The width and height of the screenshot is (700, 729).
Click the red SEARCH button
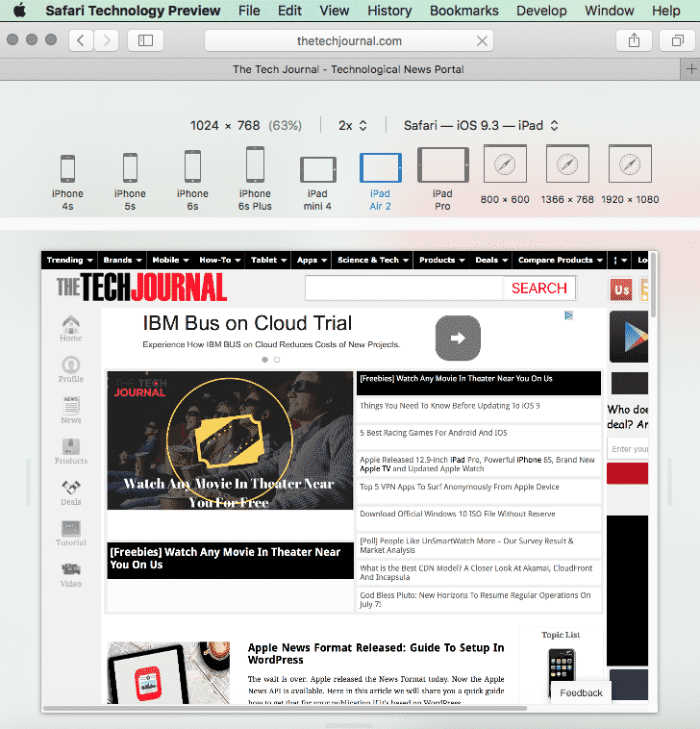pos(538,288)
